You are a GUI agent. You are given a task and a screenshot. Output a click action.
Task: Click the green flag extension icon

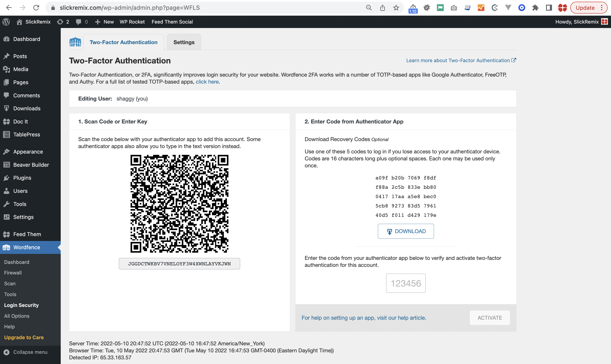(440, 8)
